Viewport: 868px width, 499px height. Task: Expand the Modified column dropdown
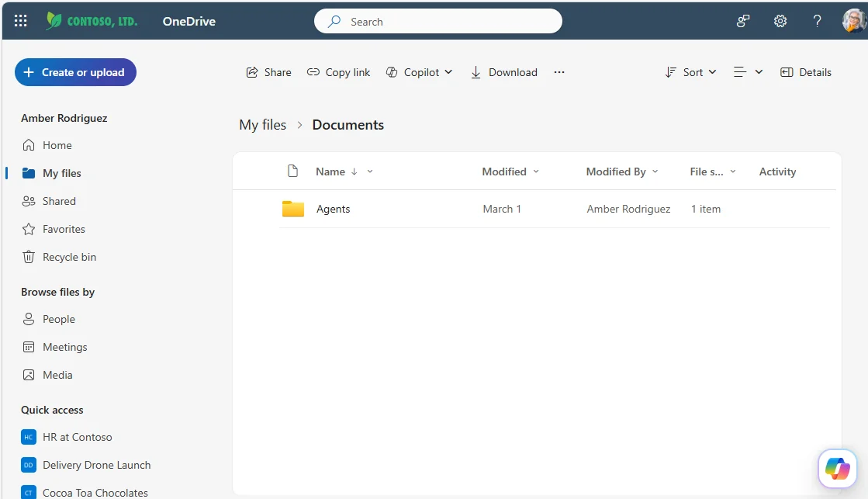pyautogui.click(x=535, y=172)
